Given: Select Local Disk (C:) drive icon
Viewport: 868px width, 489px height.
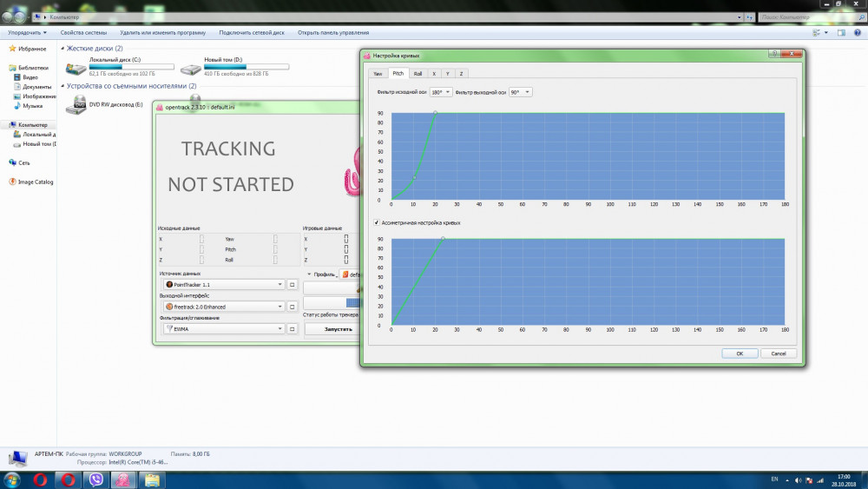Looking at the screenshot, I should (x=76, y=66).
